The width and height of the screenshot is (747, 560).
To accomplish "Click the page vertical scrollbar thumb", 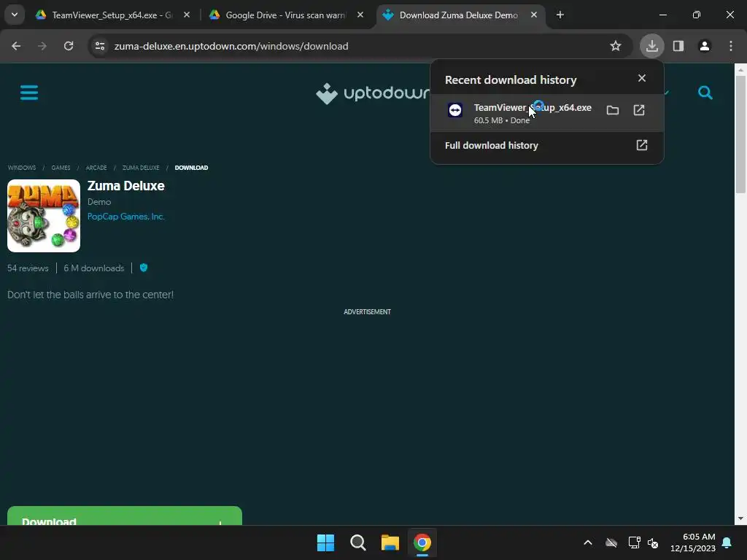I will click(x=740, y=134).
